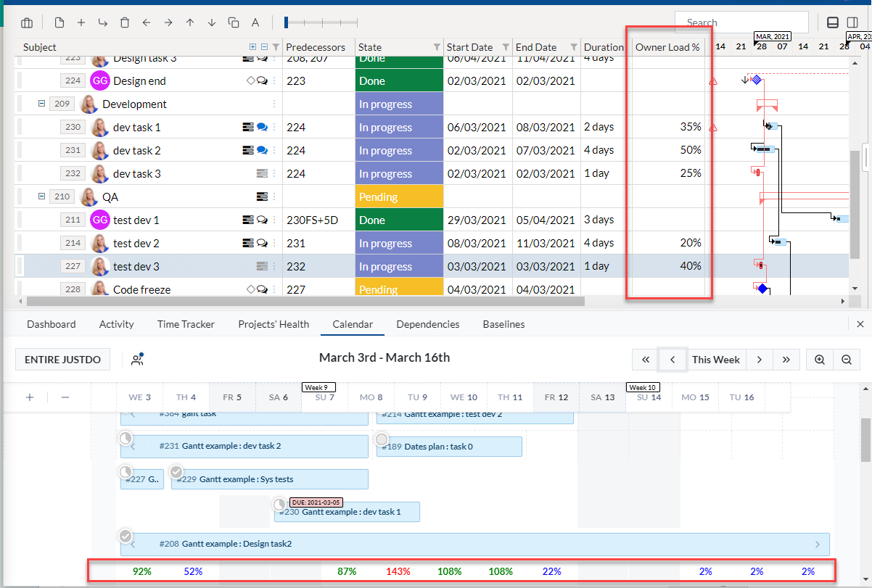Focus the Search input field

[741, 22]
